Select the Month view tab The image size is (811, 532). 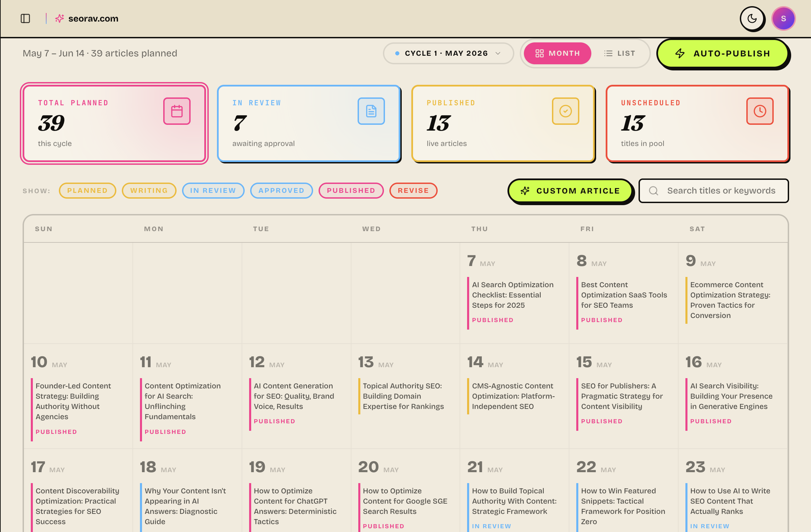557,53
